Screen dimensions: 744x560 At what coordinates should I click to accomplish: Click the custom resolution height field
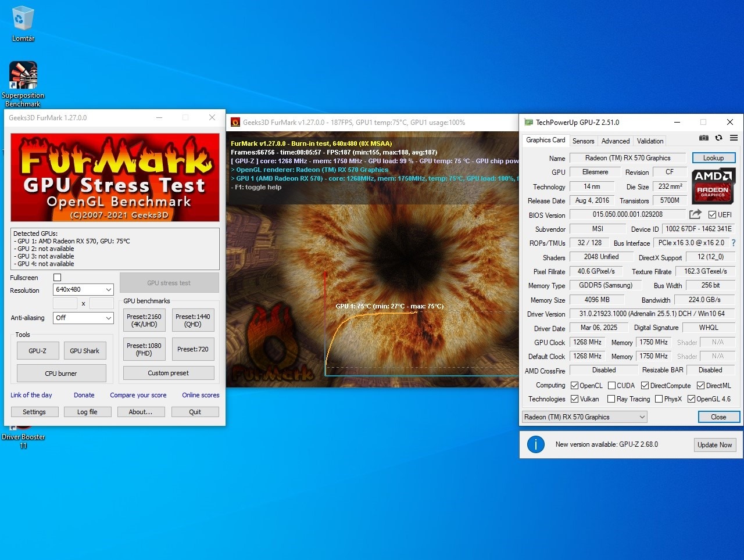tap(102, 303)
